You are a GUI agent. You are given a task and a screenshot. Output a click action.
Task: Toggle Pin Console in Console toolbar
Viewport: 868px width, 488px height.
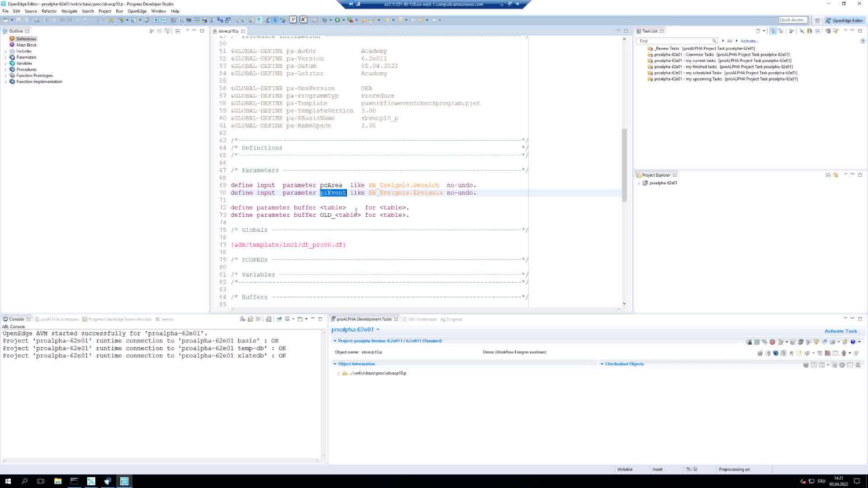click(279, 319)
